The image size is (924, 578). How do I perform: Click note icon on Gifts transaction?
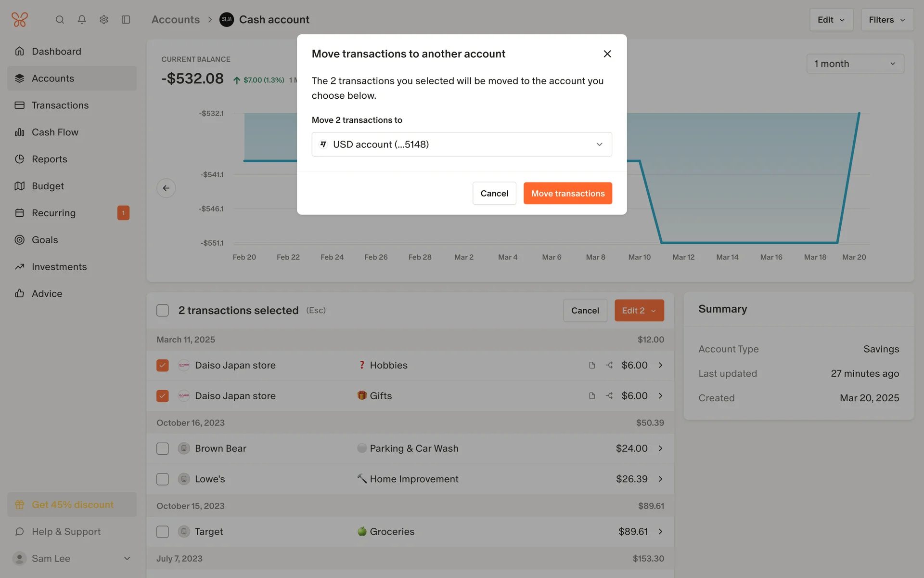(592, 396)
